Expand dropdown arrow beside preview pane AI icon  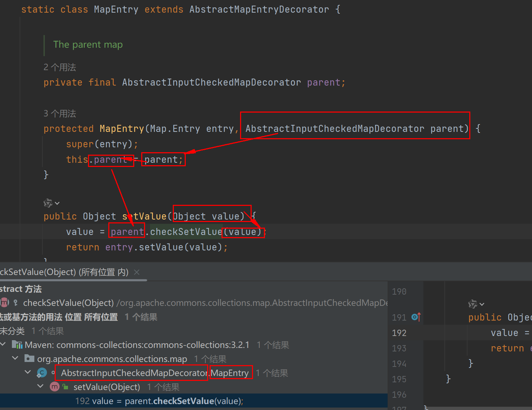(482, 304)
